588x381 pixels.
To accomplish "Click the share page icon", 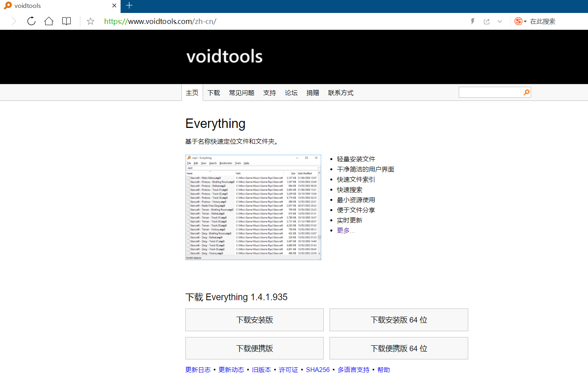I will [x=487, y=22].
